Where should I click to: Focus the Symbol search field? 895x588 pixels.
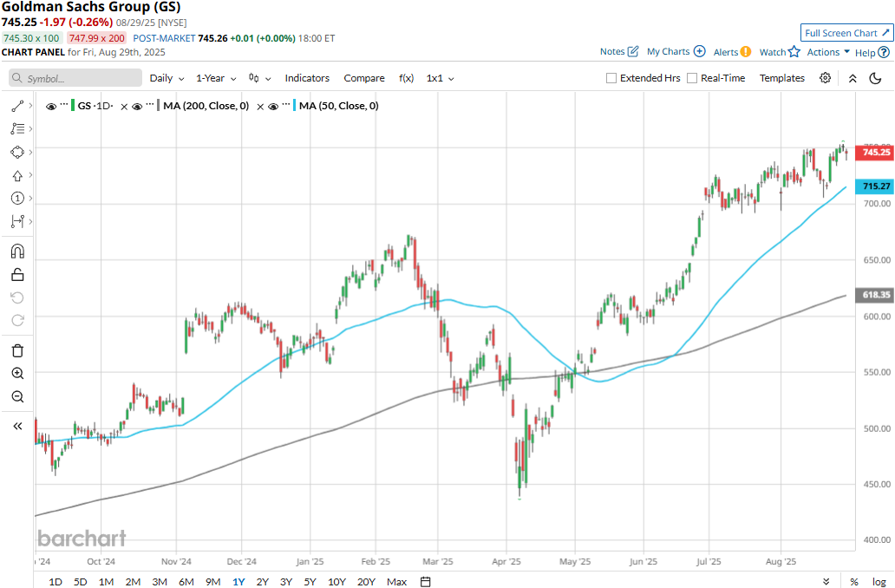[x=75, y=78]
